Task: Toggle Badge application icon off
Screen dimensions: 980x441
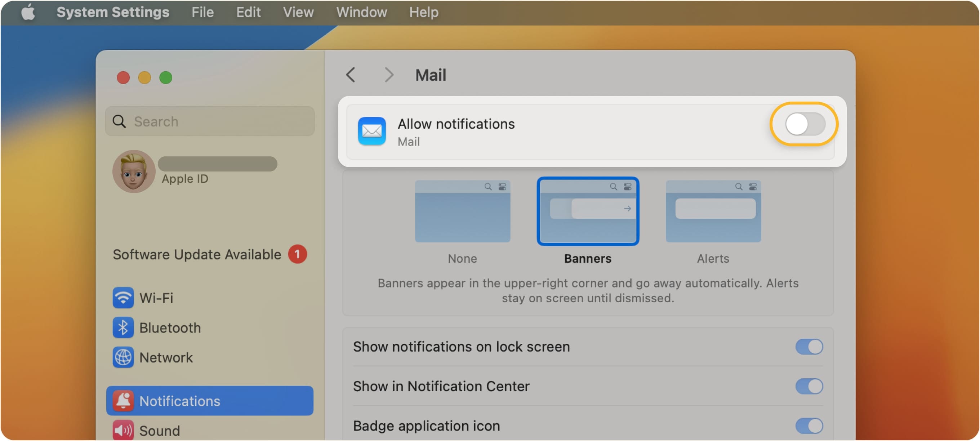Action: coord(810,426)
